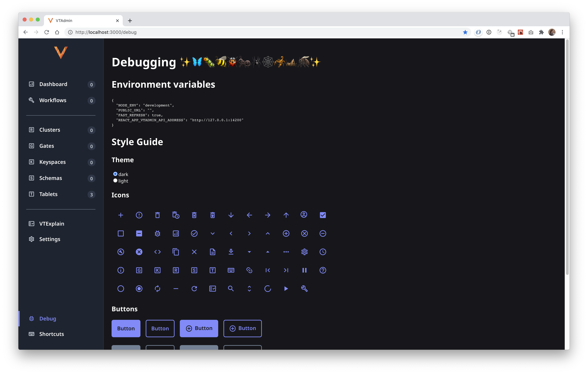
Task: Click the download icon in the grid
Action: pos(231,252)
